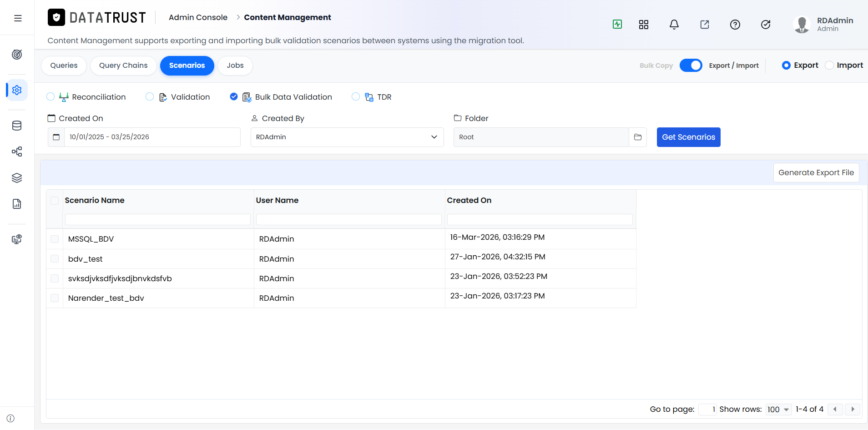This screenshot has height=430, width=868.
Task: Select the Validation radio option
Action: [150, 96]
